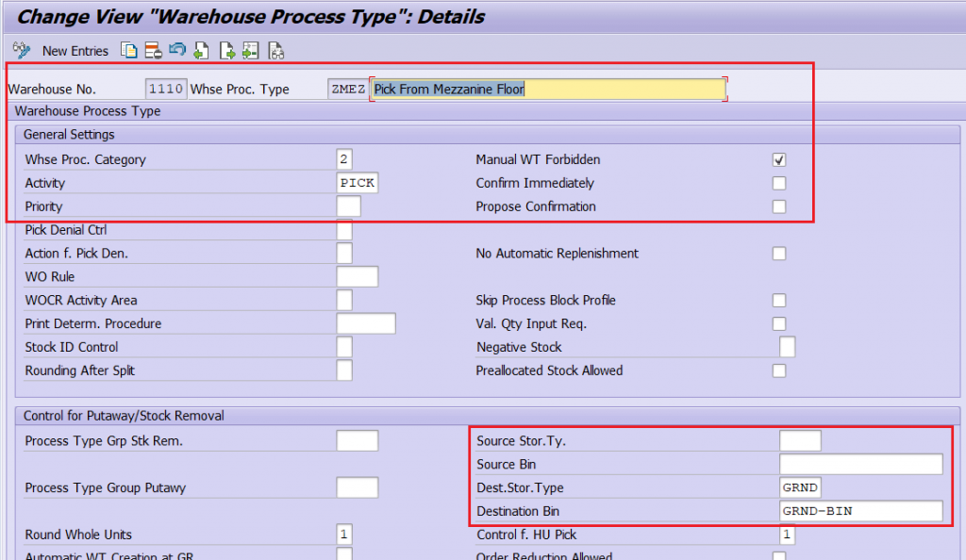Screen dimensions: 966x560
Task: Tick the Propose Confirmation checkbox
Action: [778, 206]
